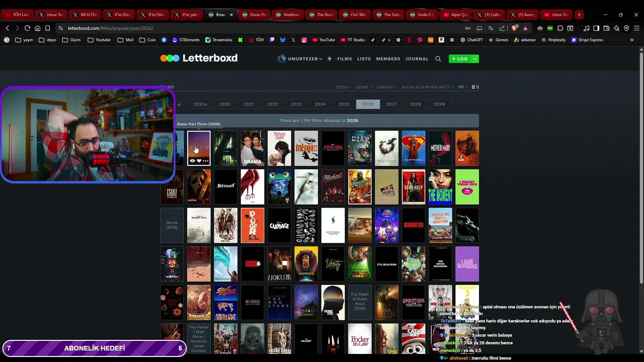Image resolution: width=644 pixels, height=362 pixels.
Task: Open the Narnia (2026) placeholder poster
Action: pos(172,226)
